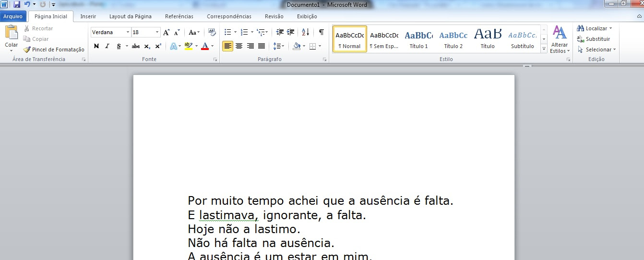Click the shrink font icon
Image resolution: width=644 pixels, height=260 pixels.
177,32
